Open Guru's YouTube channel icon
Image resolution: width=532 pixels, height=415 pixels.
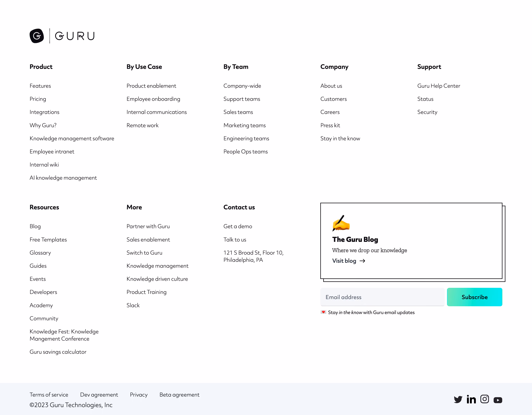(498, 400)
